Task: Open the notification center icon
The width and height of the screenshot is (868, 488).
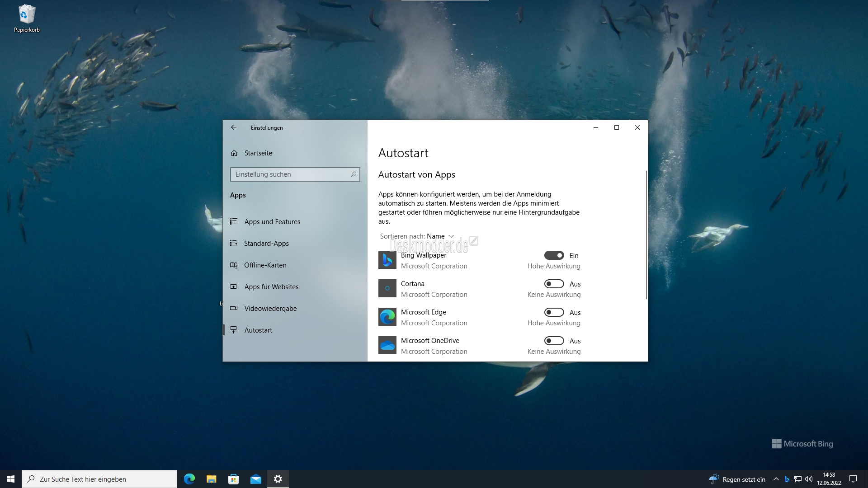Action: 853,479
